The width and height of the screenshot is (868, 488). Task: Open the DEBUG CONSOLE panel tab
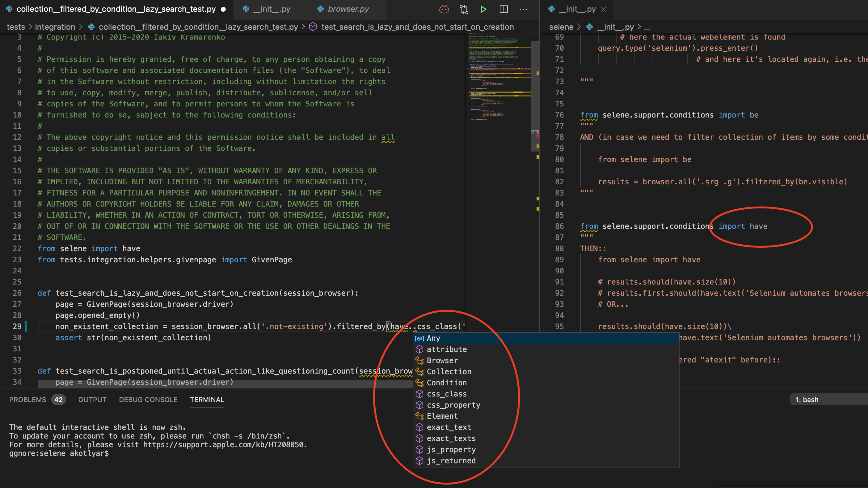(148, 400)
